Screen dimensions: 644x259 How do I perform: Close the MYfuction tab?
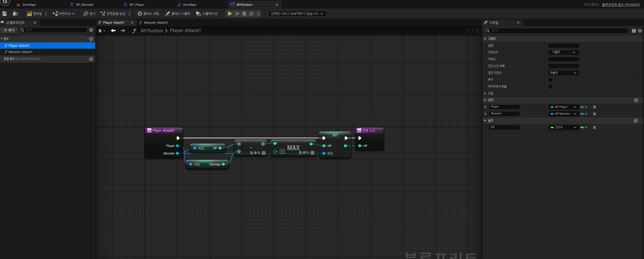pyautogui.click(x=277, y=5)
